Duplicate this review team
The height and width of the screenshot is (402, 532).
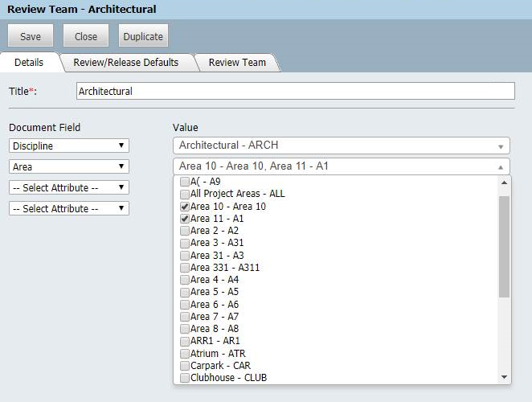143,35
